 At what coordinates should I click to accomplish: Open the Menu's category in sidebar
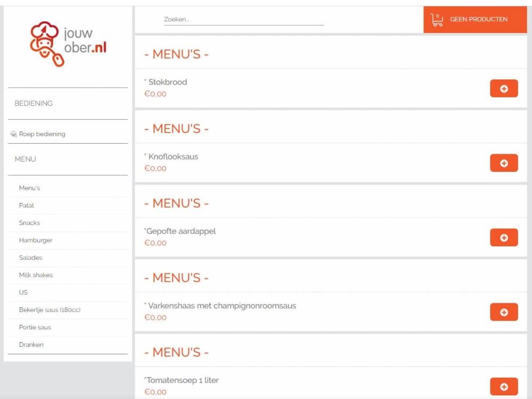tap(30, 188)
